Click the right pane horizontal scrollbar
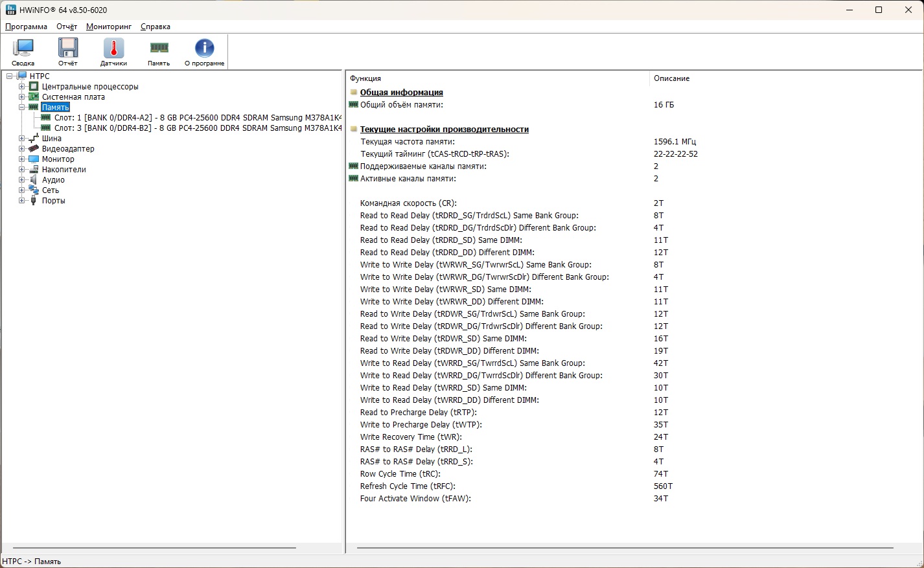The width and height of the screenshot is (924, 568). click(x=625, y=548)
